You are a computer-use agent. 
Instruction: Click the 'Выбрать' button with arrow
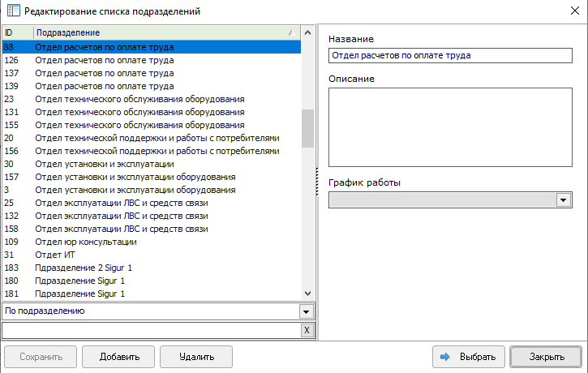[466, 357]
